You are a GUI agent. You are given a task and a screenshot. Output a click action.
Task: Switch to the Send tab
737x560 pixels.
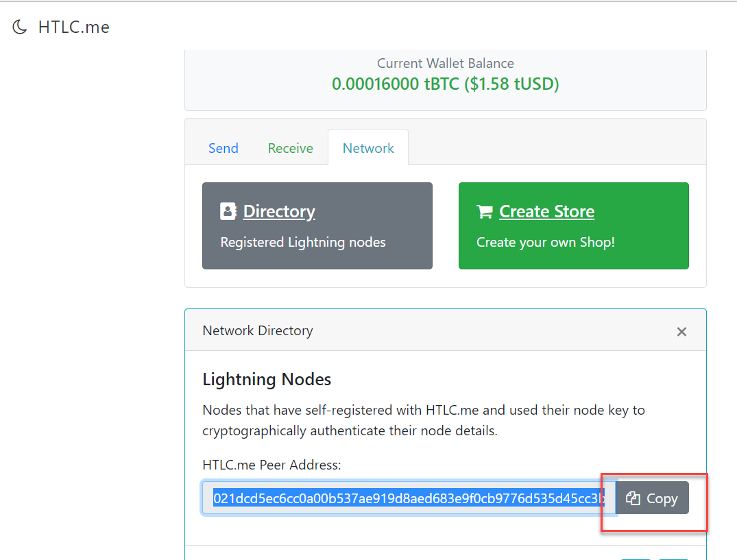223,148
